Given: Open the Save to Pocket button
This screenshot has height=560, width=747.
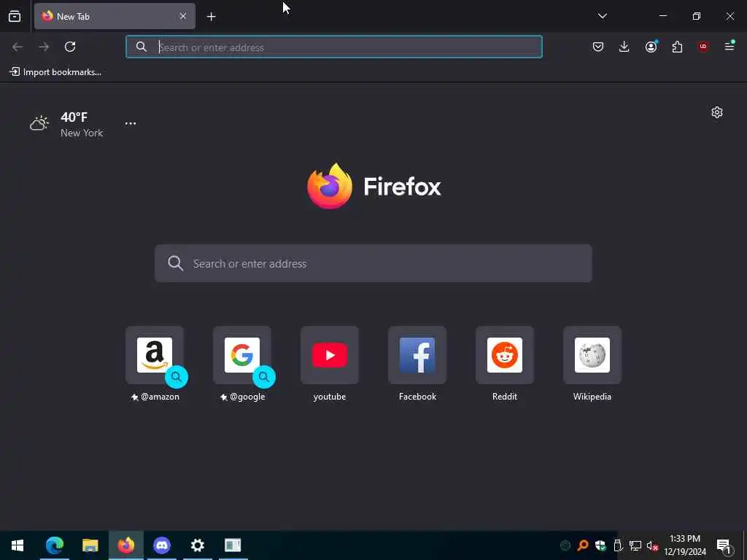Looking at the screenshot, I should click(x=598, y=47).
